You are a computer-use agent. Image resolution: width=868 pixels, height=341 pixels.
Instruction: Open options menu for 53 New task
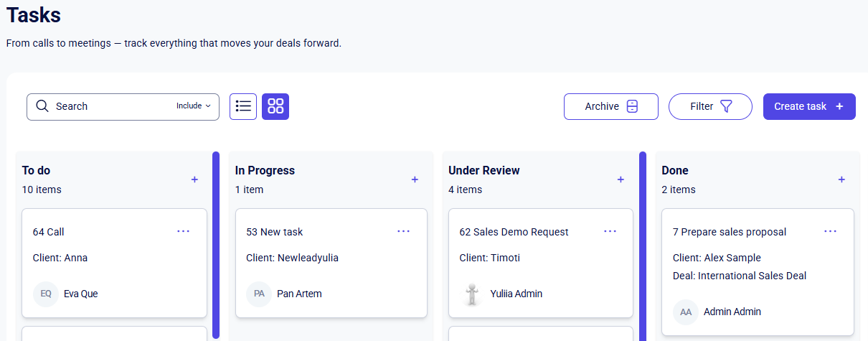pyautogui.click(x=404, y=231)
